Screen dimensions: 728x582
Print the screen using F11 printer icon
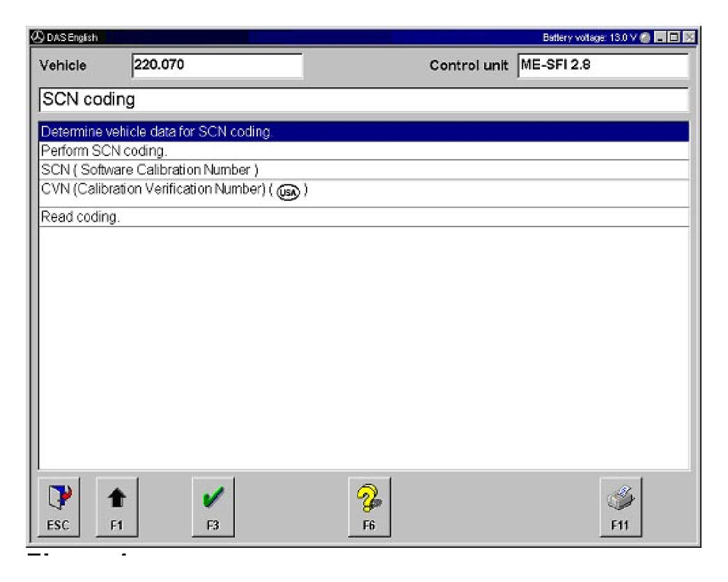pyautogui.click(x=620, y=505)
